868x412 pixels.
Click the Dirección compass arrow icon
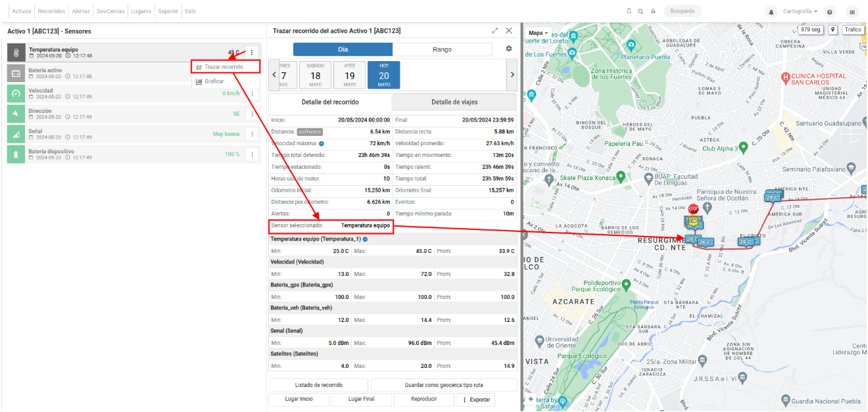[16, 114]
